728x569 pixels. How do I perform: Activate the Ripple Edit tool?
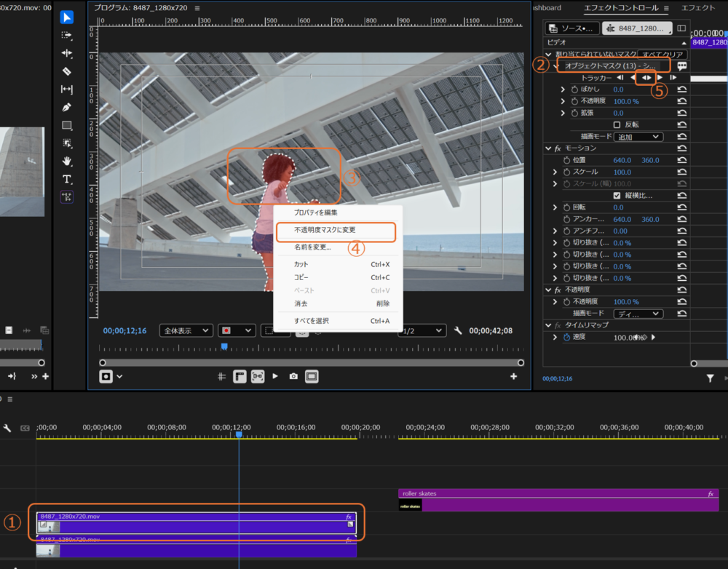(x=67, y=53)
